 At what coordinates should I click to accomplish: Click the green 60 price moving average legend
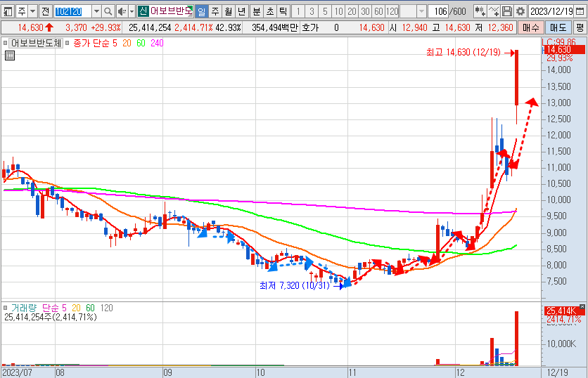[x=141, y=44]
